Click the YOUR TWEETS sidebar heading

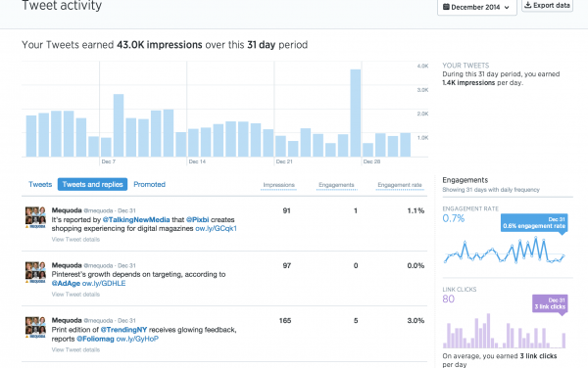tap(465, 66)
